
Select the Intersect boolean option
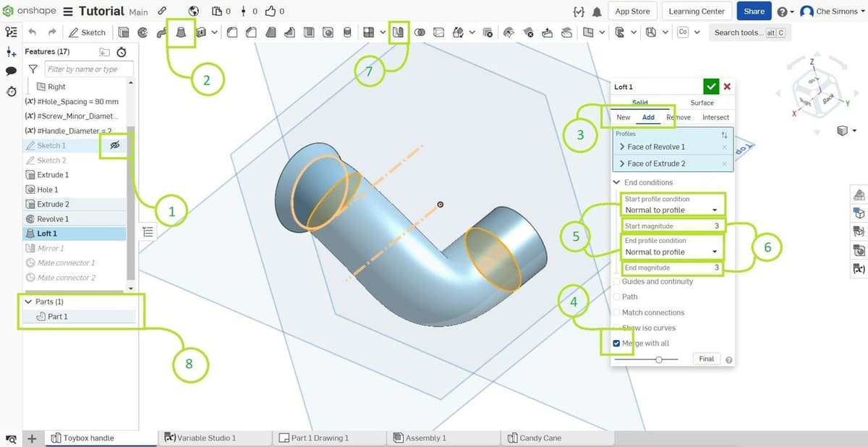click(x=715, y=117)
